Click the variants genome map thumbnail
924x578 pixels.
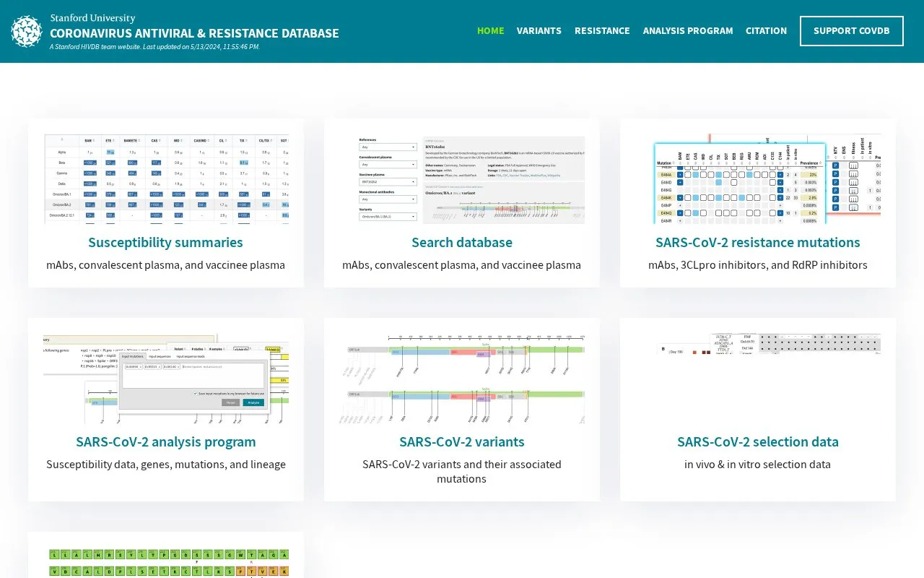pyautogui.click(x=462, y=378)
